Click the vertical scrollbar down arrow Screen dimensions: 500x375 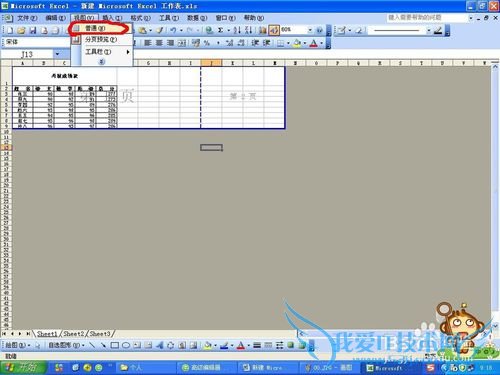(x=495, y=326)
